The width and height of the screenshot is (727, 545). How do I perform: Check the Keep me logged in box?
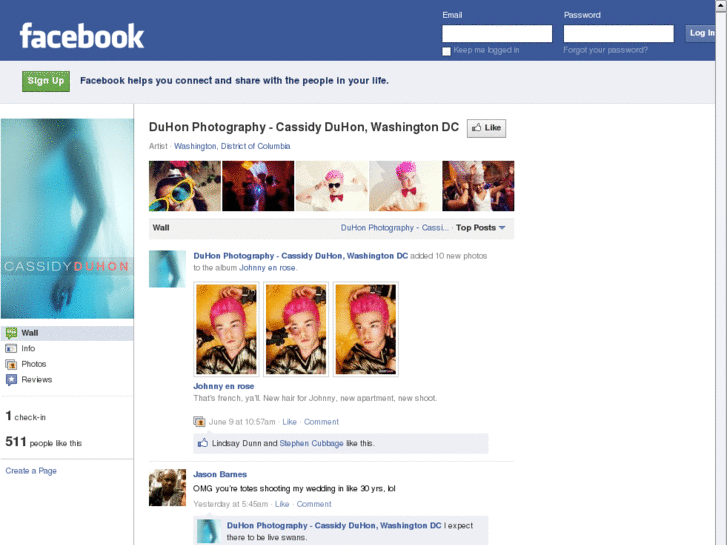point(446,51)
